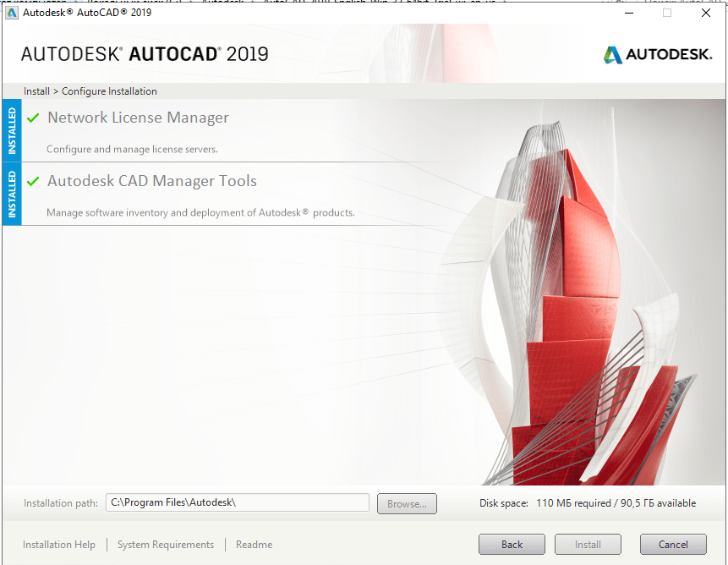The image size is (728, 565).
Task: Minimize the AutoCAD 2019 installer window
Action: tap(629, 13)
